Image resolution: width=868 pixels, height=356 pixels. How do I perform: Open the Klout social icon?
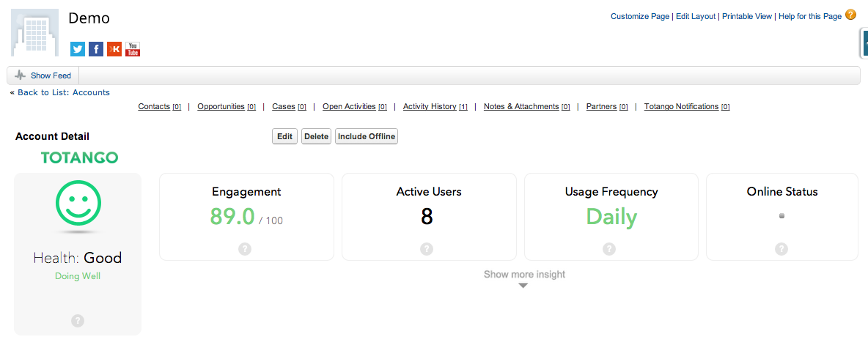tap(114, 49)
